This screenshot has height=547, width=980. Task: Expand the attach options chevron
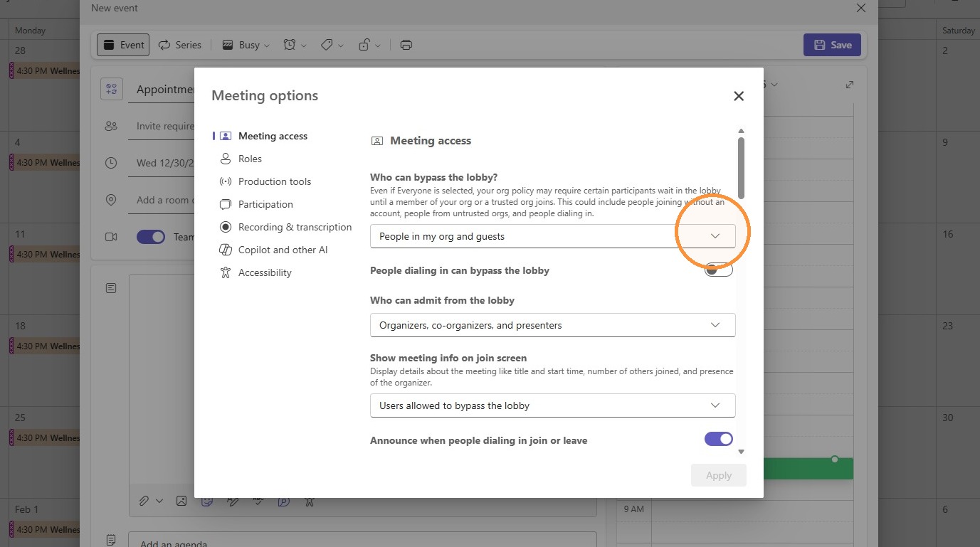159,501
